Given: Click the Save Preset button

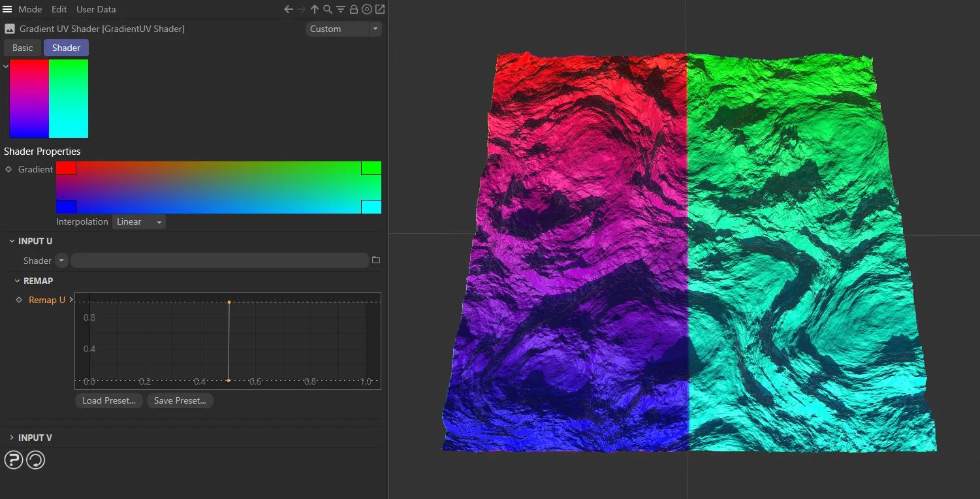Looking at the screenshot, I should pos(180,400).
